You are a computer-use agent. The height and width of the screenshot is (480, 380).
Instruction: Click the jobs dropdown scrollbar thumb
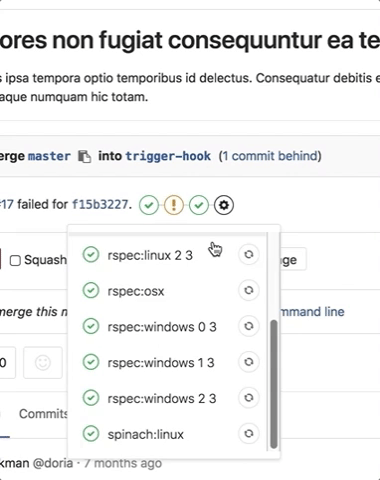274,384
